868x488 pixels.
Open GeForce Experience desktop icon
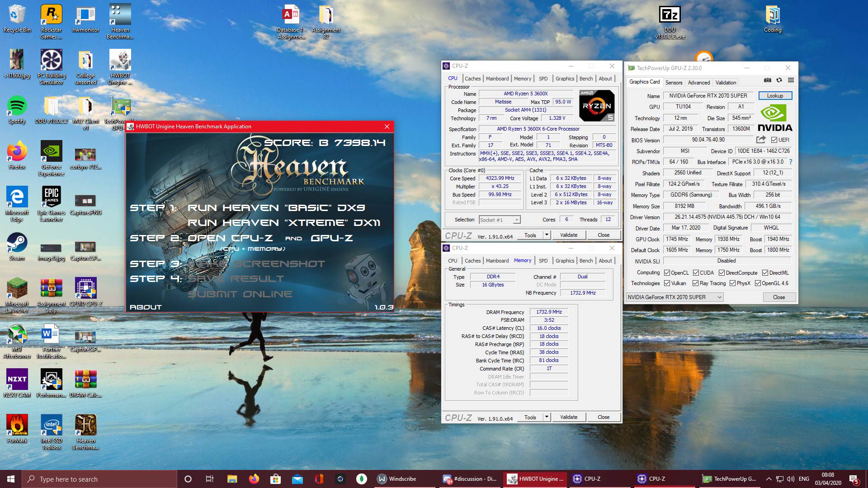51,158
